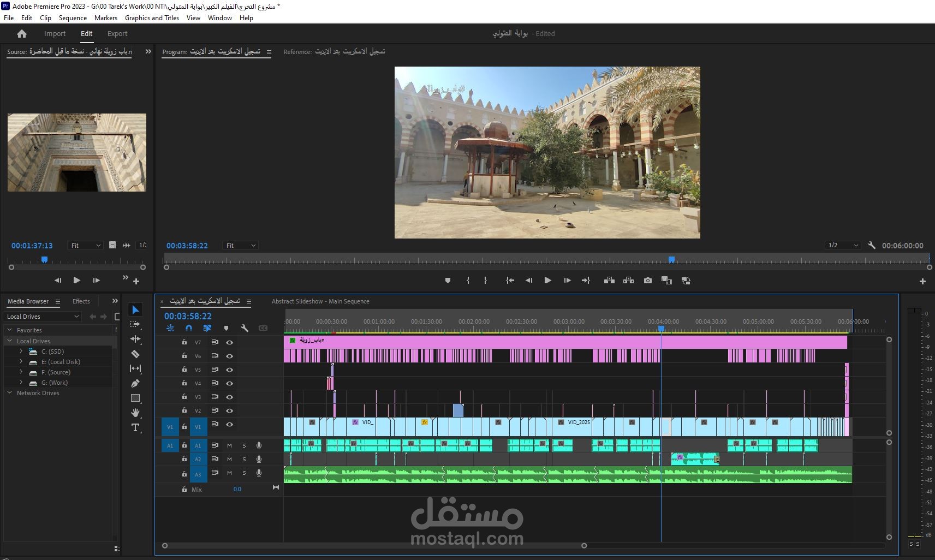The image size is (935, 560).
Task: Open the Local Drives dropdown
Action: tap(43, 317)
